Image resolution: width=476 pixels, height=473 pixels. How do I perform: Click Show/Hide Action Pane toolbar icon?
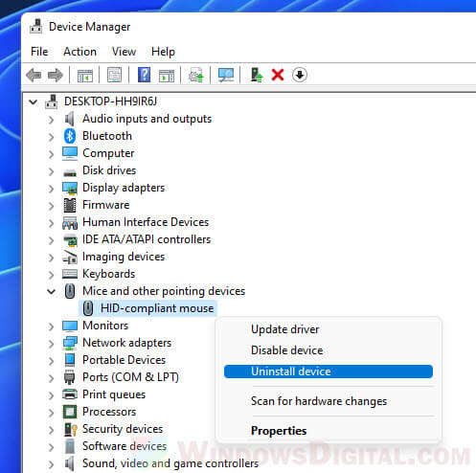tap(167, 76)
